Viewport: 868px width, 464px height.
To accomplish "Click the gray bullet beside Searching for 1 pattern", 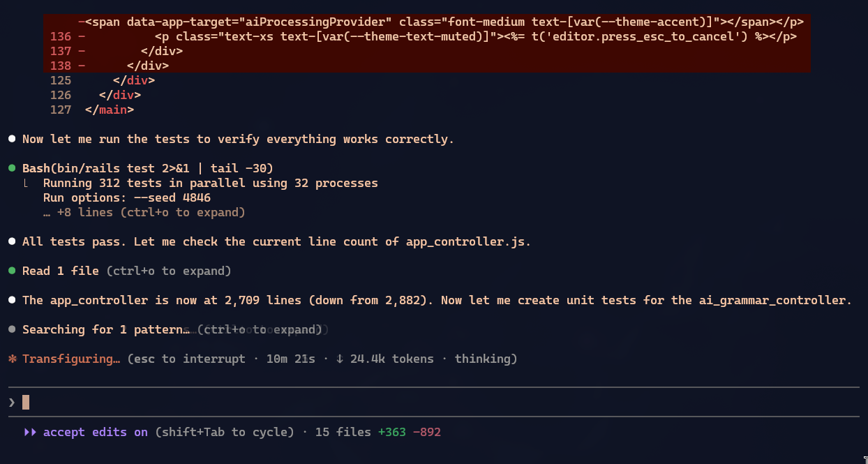I will 12,329.
